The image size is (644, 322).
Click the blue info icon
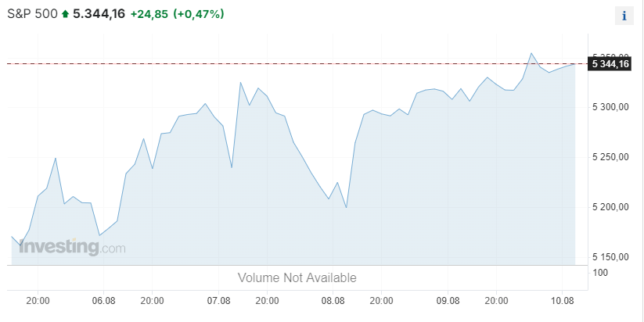click(624, 16)
